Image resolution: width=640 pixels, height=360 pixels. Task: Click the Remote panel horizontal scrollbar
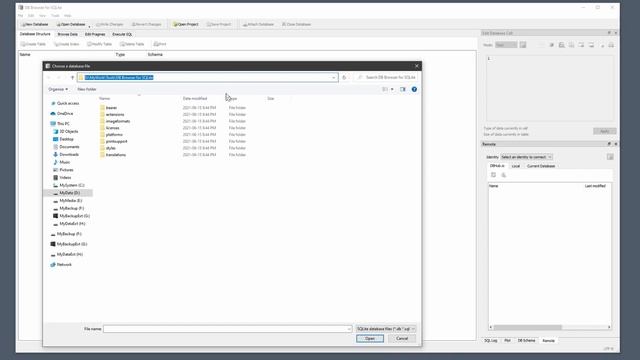click(527, 327)
